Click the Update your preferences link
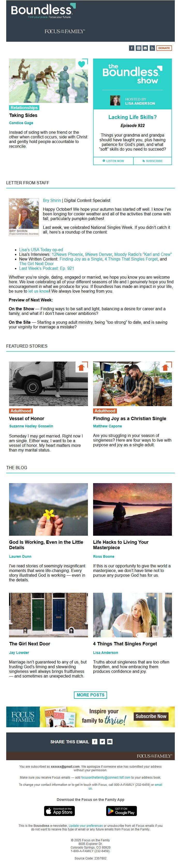 (x=86, y=825)
